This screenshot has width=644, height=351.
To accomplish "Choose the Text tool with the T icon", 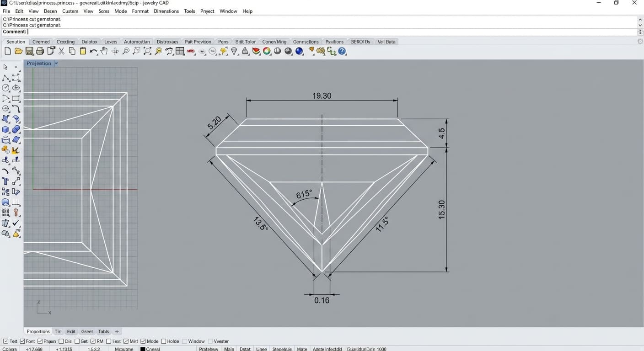I will [6, 181].
